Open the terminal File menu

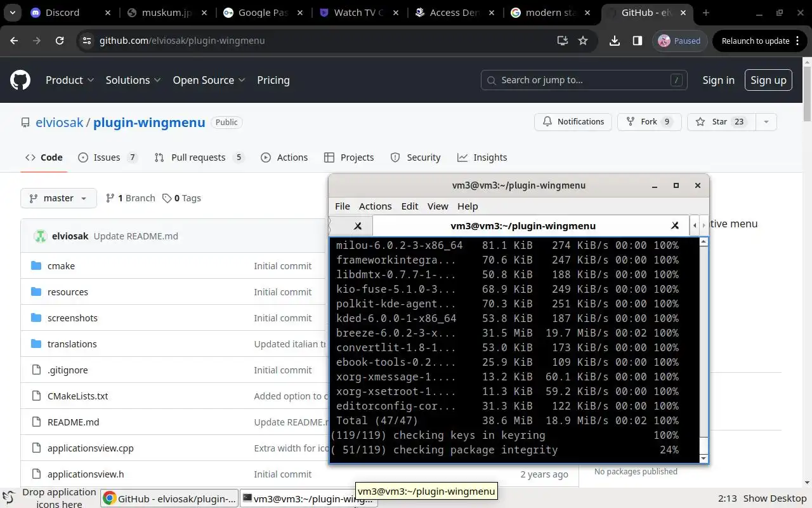342,206
